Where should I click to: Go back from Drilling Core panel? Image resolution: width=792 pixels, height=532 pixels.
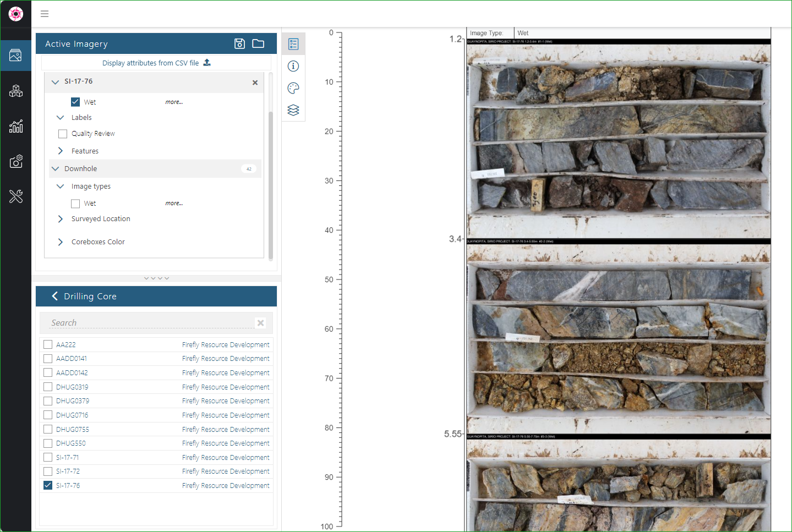(x=54, y=296)
